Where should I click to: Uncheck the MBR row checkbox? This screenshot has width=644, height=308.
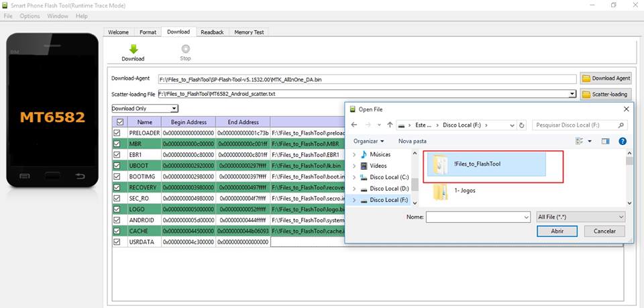[117, 144]
